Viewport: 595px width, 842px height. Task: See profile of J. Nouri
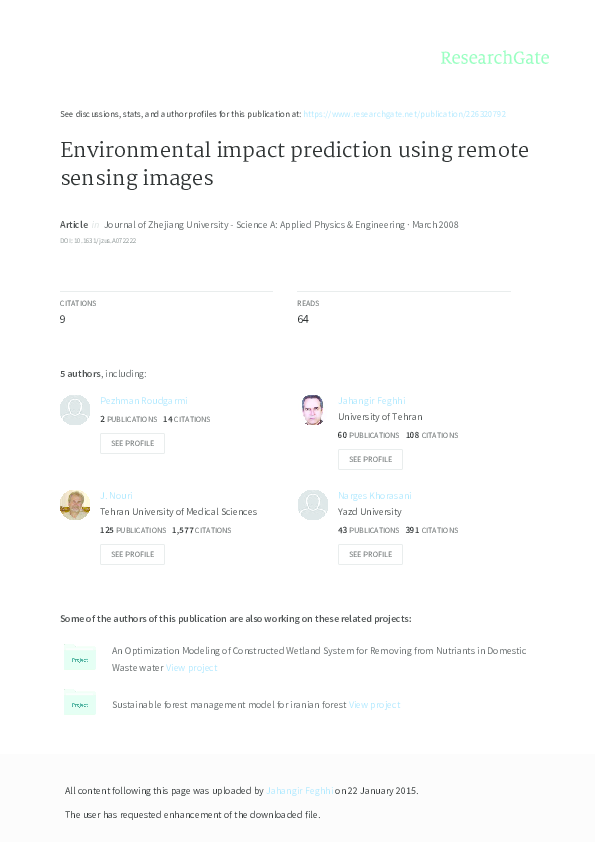click(132, 554)
